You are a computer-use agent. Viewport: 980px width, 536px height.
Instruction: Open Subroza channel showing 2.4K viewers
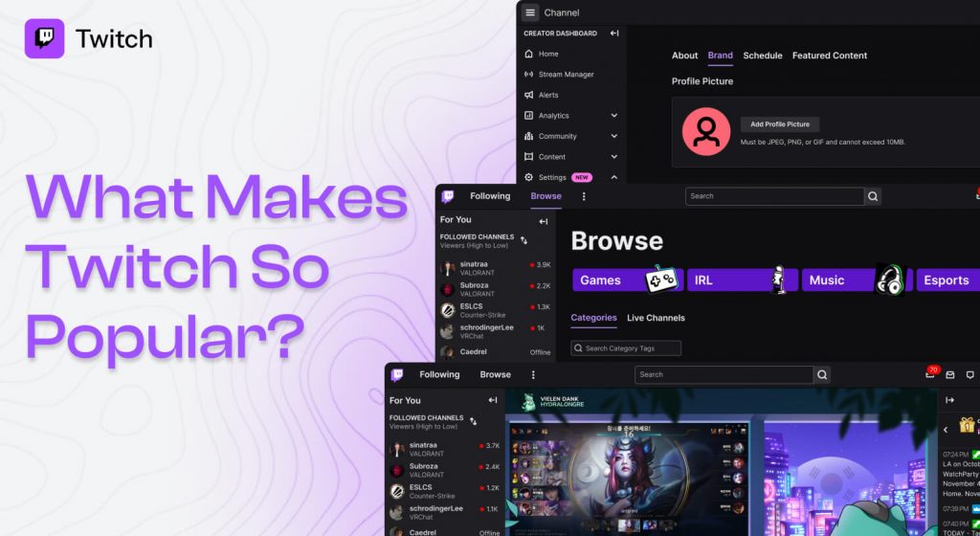coord(444,470)
